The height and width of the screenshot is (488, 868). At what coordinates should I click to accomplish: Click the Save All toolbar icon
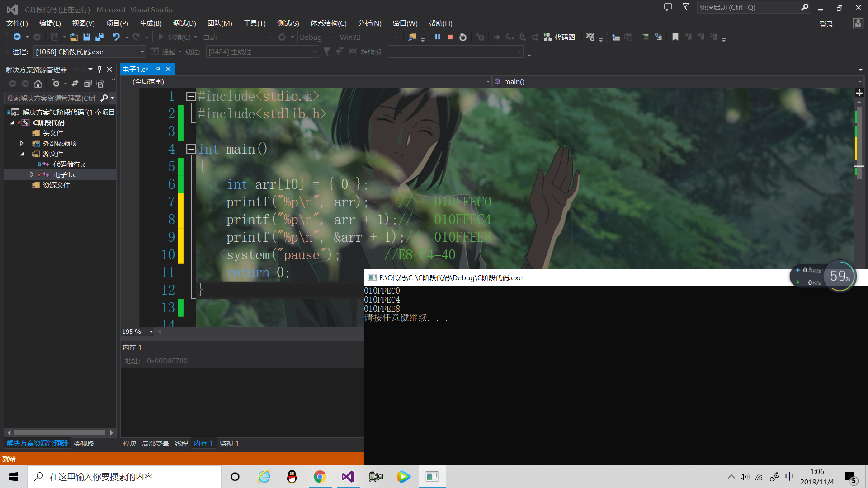[99, 37]
